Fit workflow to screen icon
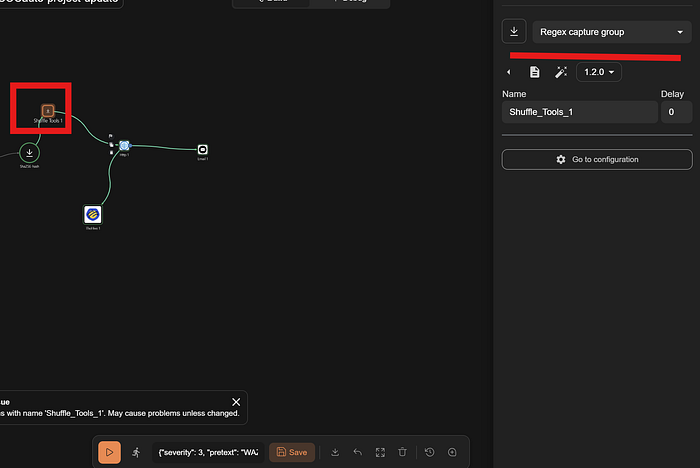This screenshot has height=468, width=700. point(380,452)
